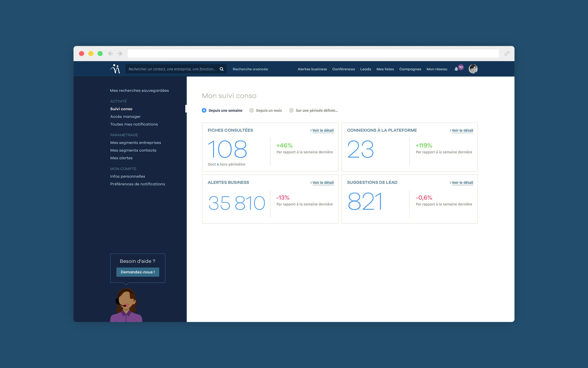Open Leads menu item
Image resolution: width=588 pixels, height=368 pixels.
pos(365,69)
